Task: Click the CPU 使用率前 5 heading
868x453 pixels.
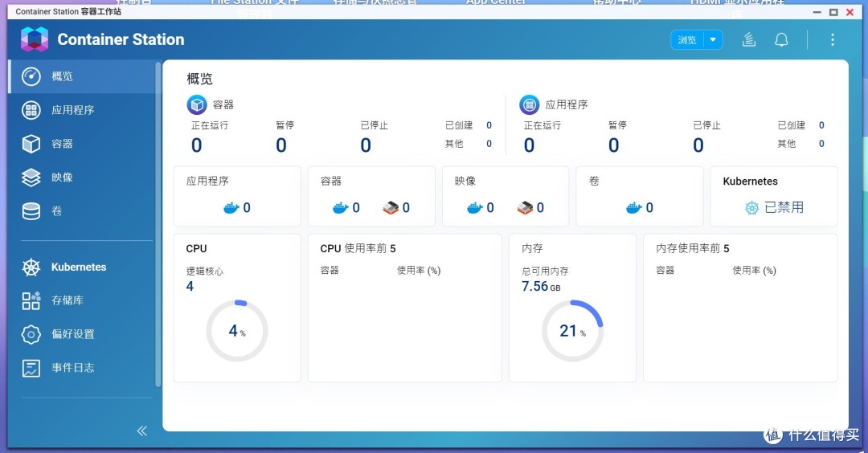Action: pos(358,248)
